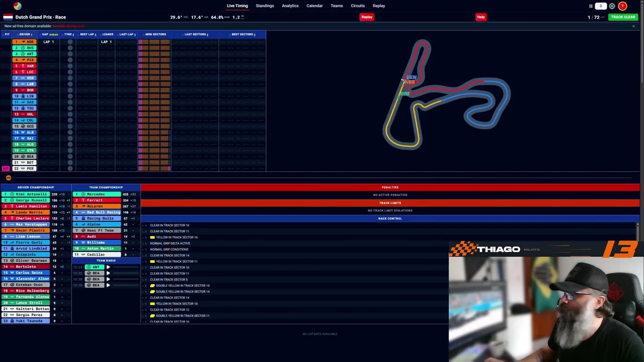Click the yellow flag beside 'Yellow in Track Sector 16'
The width and height of the screenshot is (644, 362).
point(152,237)
